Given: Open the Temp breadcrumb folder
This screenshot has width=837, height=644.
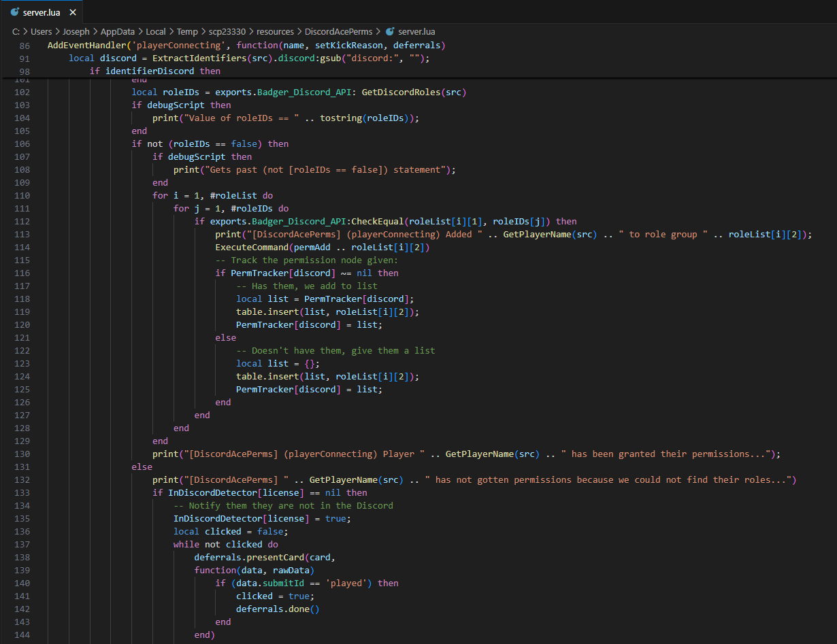Looking at the screenshot, I should click(186, 31).
